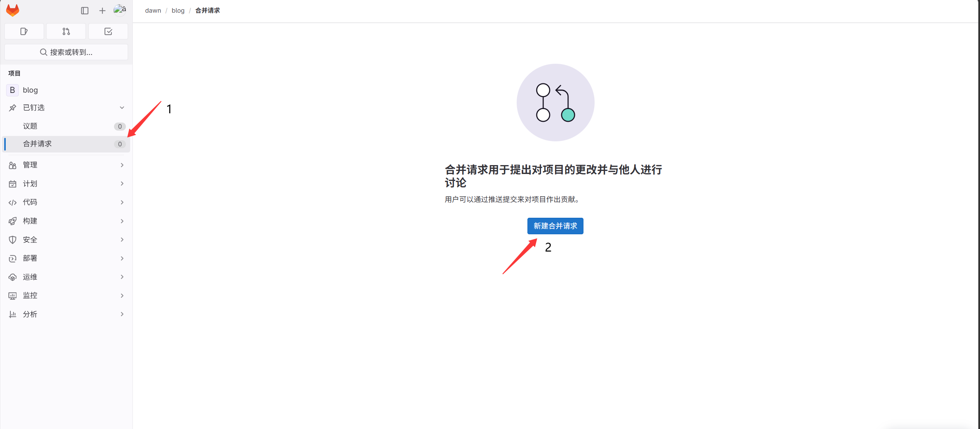Click the 分析 chart icon
This screenshot has height=429, width=980.
pyautogui.click(x=13, y=315)
